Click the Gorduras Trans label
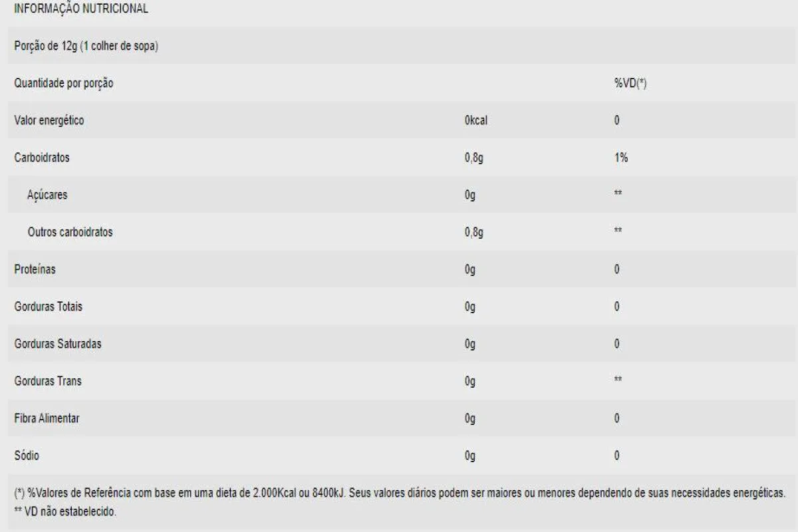This screenshot has width=798, height=532. pyautogui.click(x=48, y=381)
